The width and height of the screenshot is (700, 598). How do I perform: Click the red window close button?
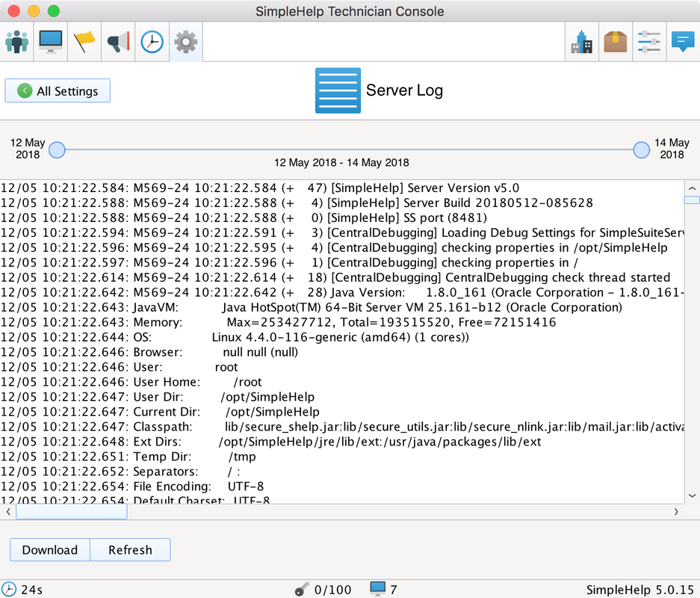tap(14, 10)
